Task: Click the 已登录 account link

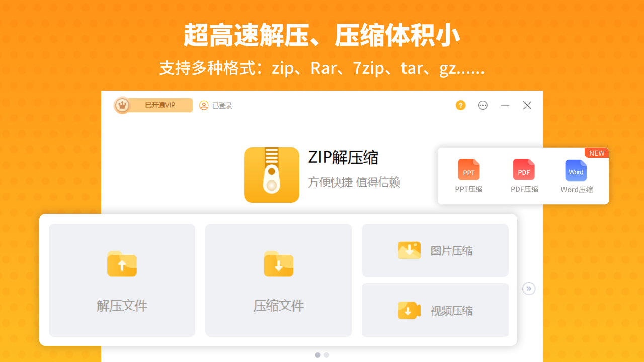Action: 221,105
